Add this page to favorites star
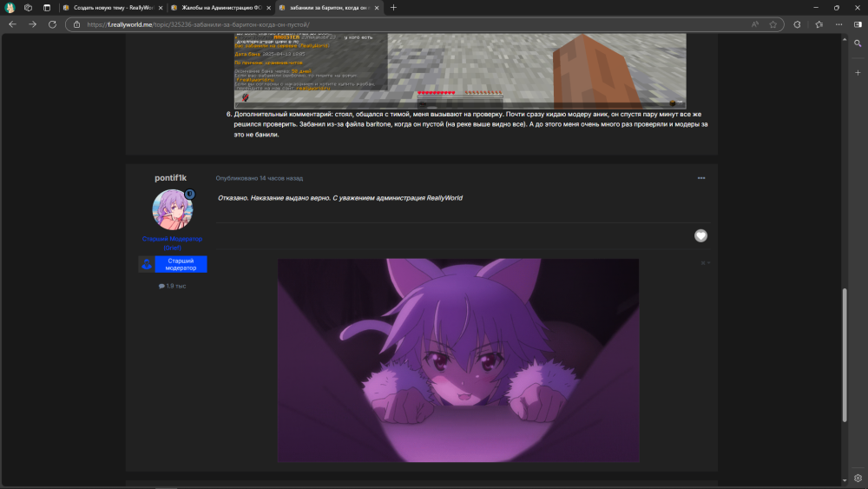This screenshot has width=868, height=489. [773, 24]
